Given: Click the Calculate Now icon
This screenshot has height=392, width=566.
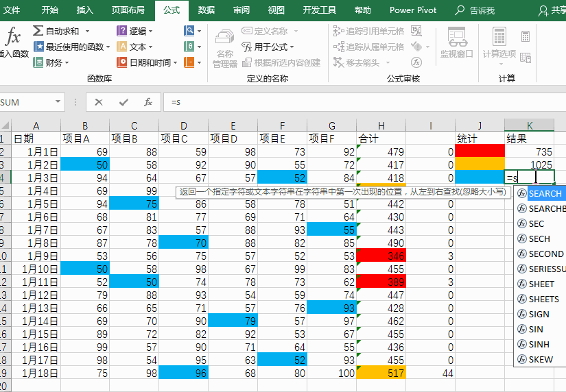Looking at the screenshot, I should pos(526,36).
